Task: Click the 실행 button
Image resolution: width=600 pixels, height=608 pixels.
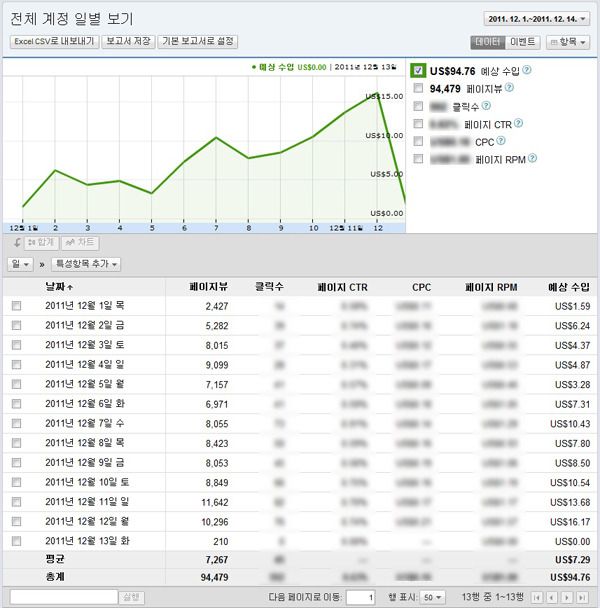Action: point(131,598)
